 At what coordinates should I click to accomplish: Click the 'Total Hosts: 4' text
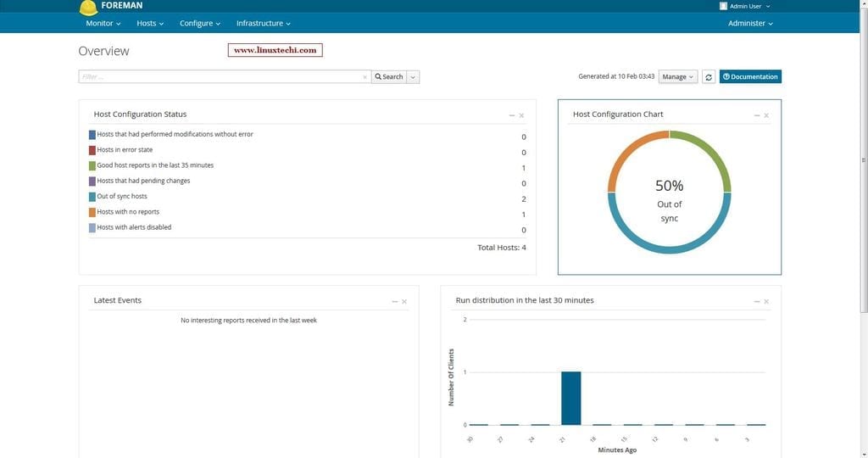point(502,248)
